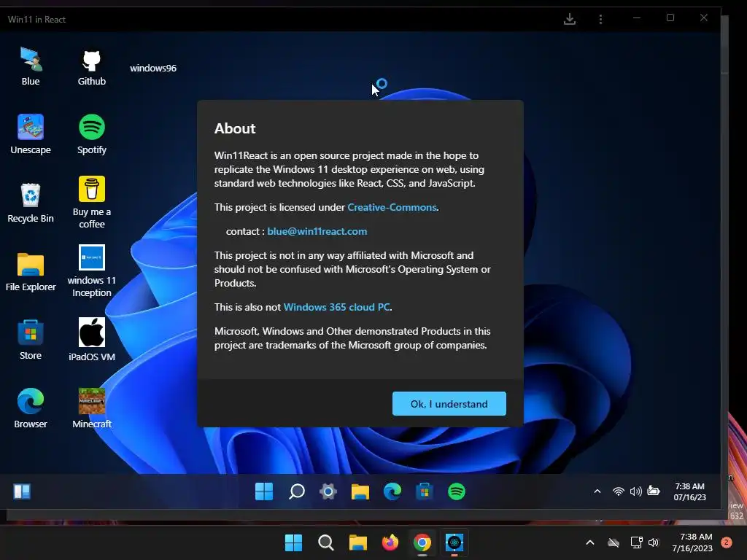This screenshot has width=747, height=560.
Task: Open the widgets panel in the Win11React taskbar
Action: 22,491
